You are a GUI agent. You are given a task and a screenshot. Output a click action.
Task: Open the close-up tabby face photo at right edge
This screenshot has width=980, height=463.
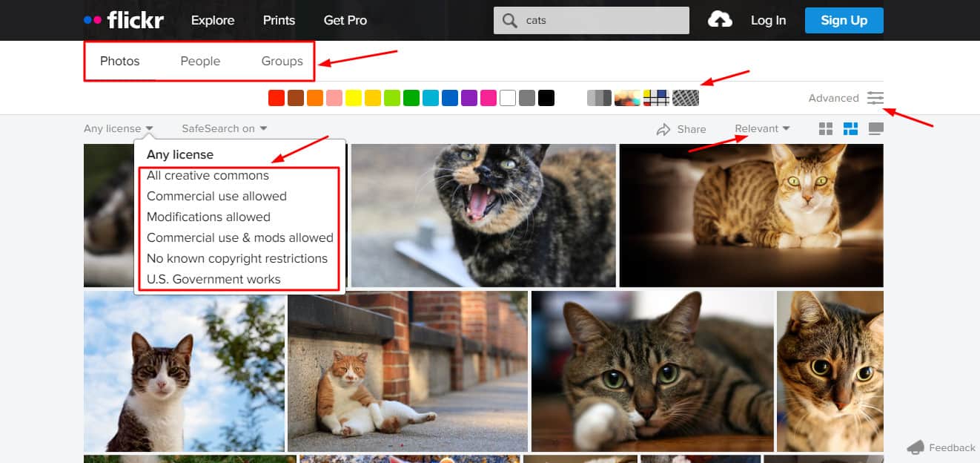point(830,372)
